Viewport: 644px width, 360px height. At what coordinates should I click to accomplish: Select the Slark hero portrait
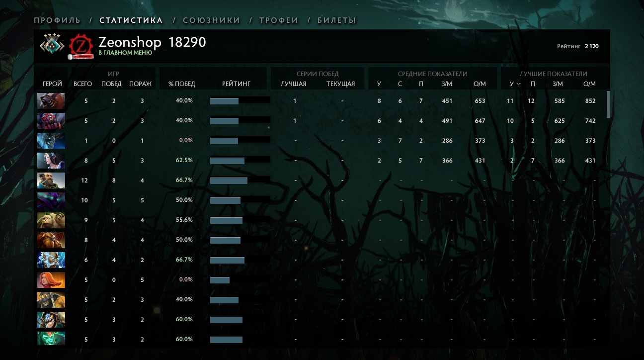point(51,320)
